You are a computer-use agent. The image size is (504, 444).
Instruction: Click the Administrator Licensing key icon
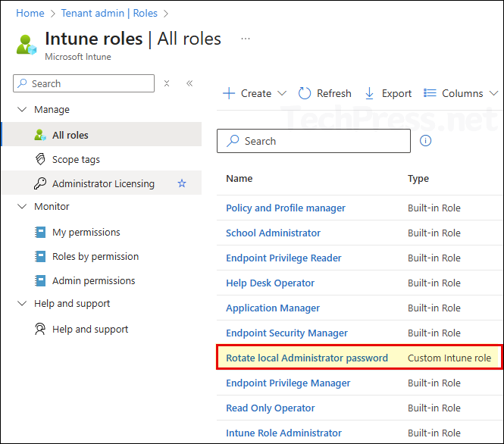pyautogui.click(x=40, y=183)
